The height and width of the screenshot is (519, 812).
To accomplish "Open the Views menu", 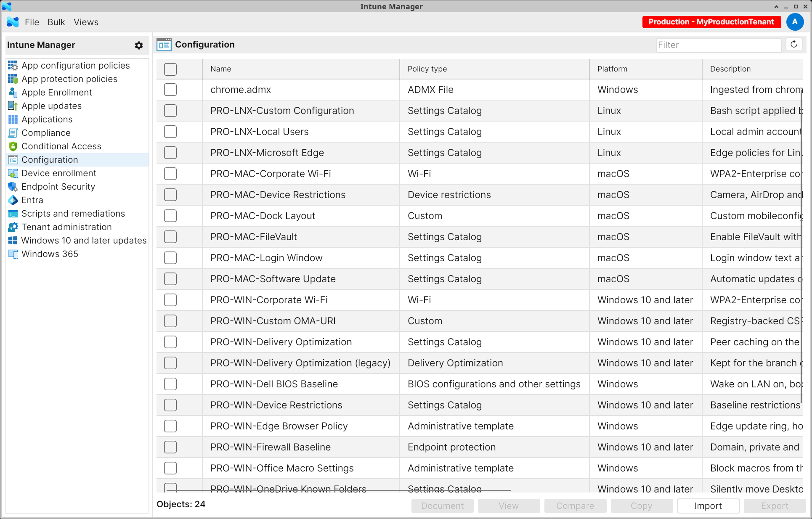I will tap(86, 22).
